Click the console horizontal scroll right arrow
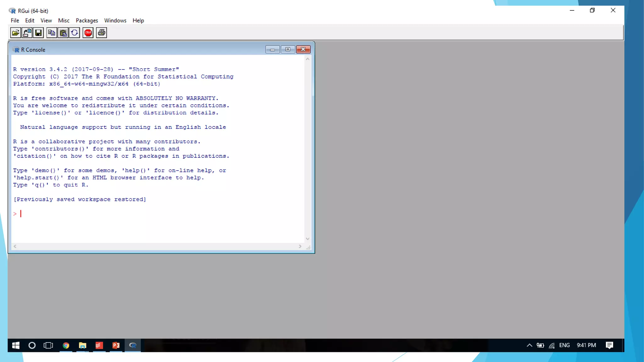This screenshot has height=362, width=644. point(300,247)
